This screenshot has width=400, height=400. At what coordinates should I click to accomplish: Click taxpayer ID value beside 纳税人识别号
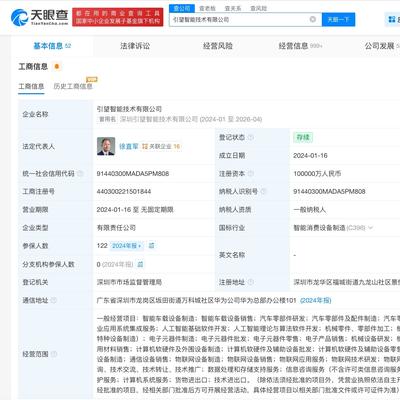point(329,192)
